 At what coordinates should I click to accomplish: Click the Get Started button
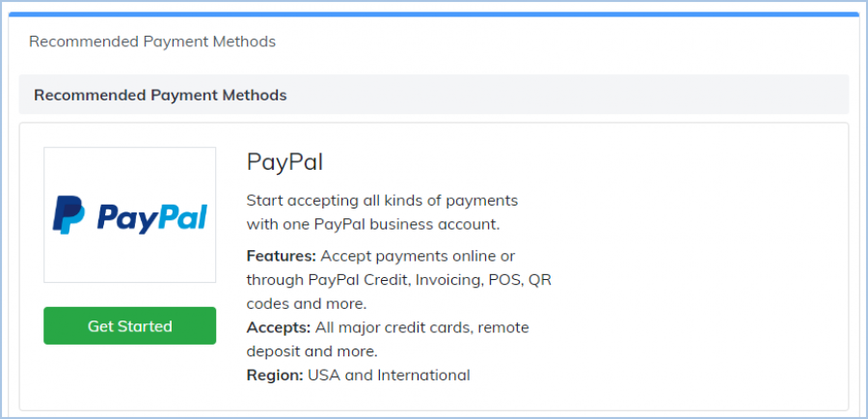(129, 326)
